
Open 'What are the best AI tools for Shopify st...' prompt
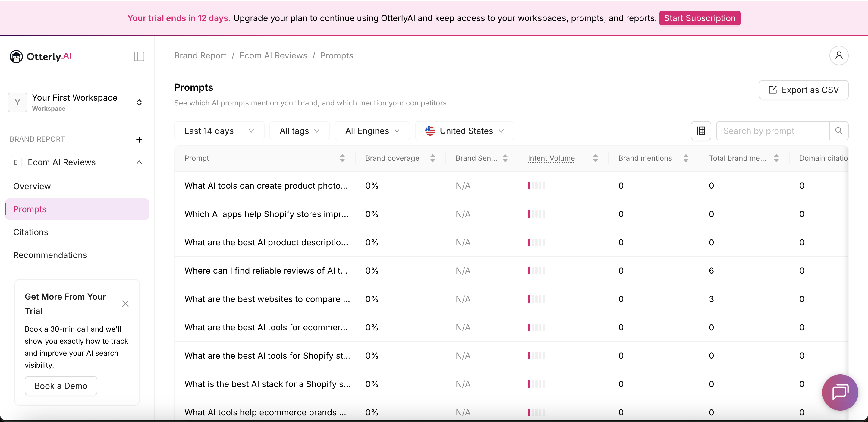pos(267,356)
